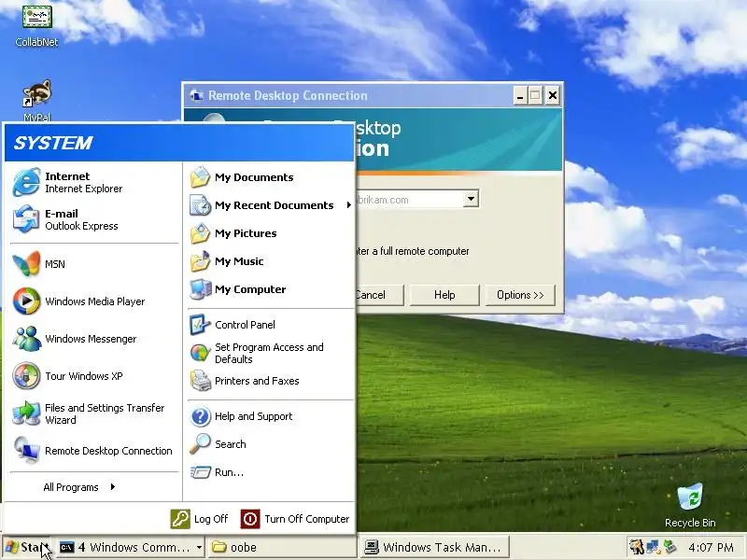Switch to the oobe taskbar window
The image size is (747, 560).
coord(282,547)
